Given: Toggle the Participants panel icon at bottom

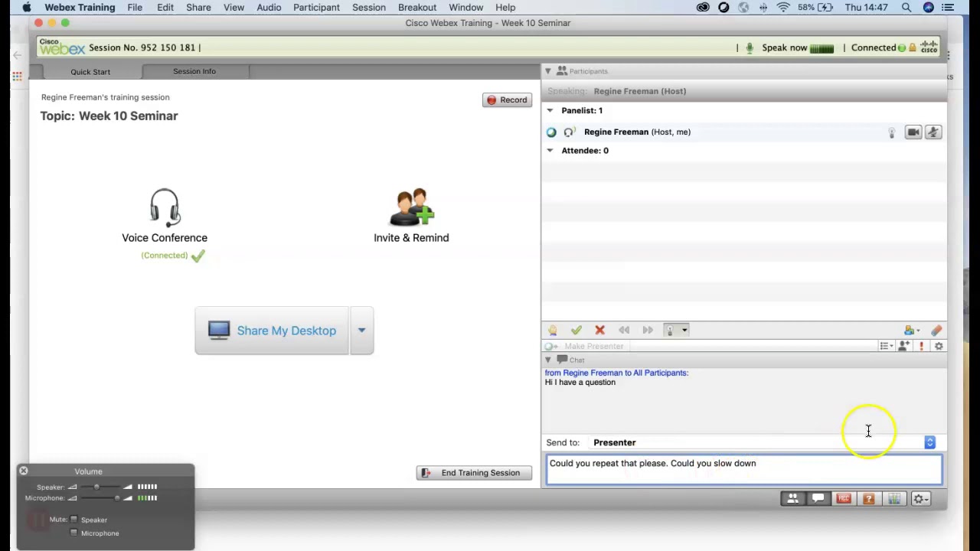Looking at the screenshot, I should (x=793, y=499).
